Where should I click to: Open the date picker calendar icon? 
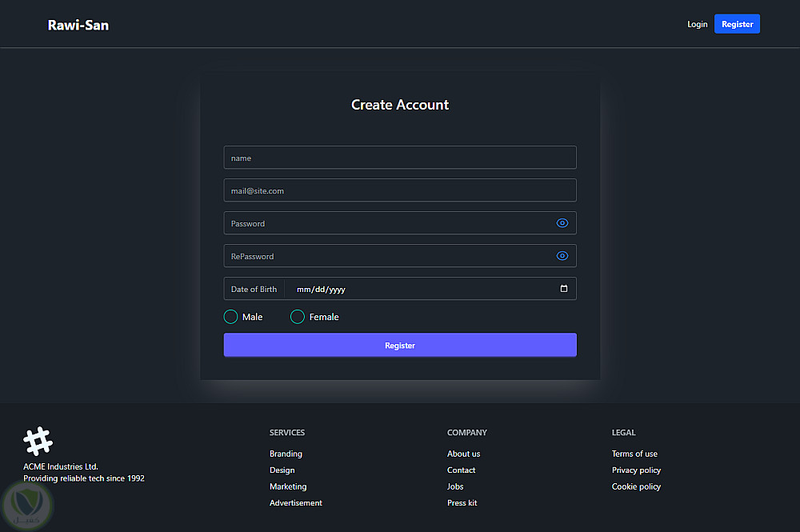pyautogui.click(x=564, y=289)
